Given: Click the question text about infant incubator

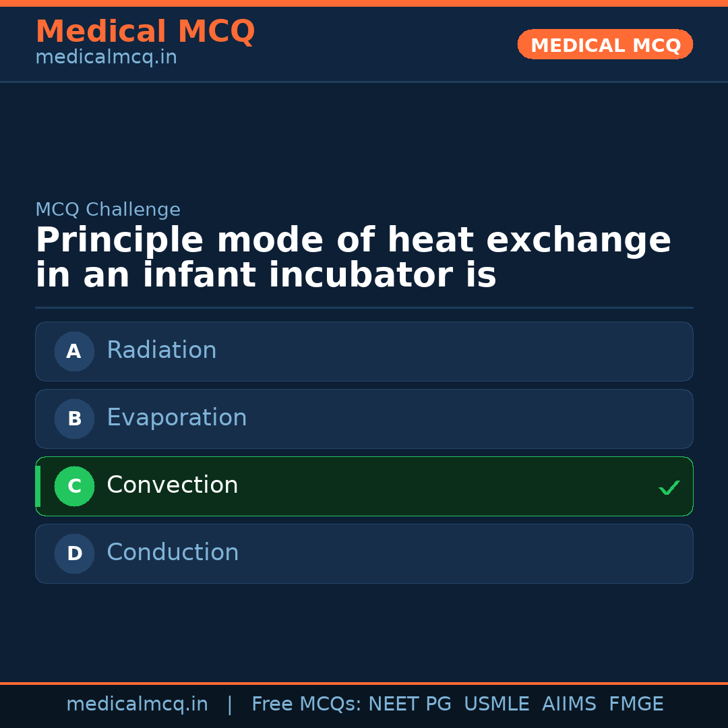Looking at the screenshot, I should pyautogui.click(x=353, y=258).
